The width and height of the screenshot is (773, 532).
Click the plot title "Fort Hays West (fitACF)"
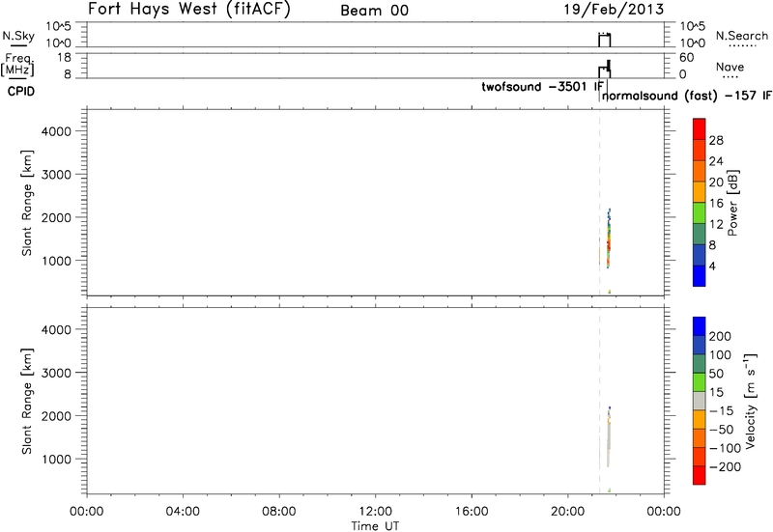[189, 10]
